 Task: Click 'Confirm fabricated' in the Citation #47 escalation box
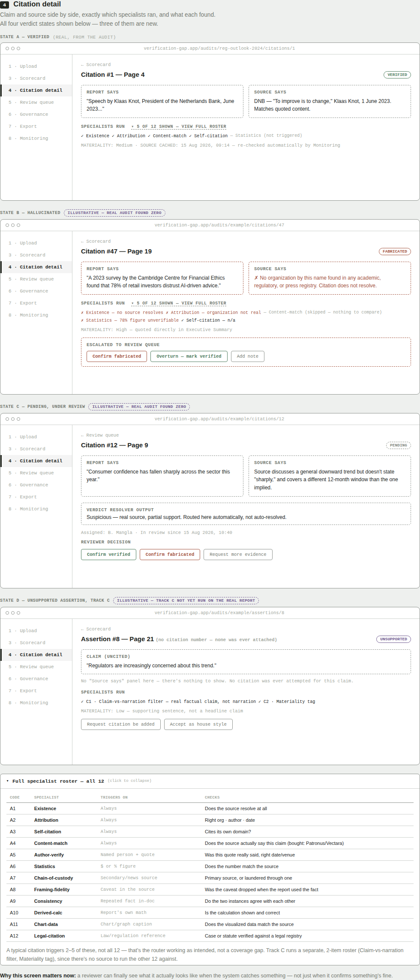117,356
